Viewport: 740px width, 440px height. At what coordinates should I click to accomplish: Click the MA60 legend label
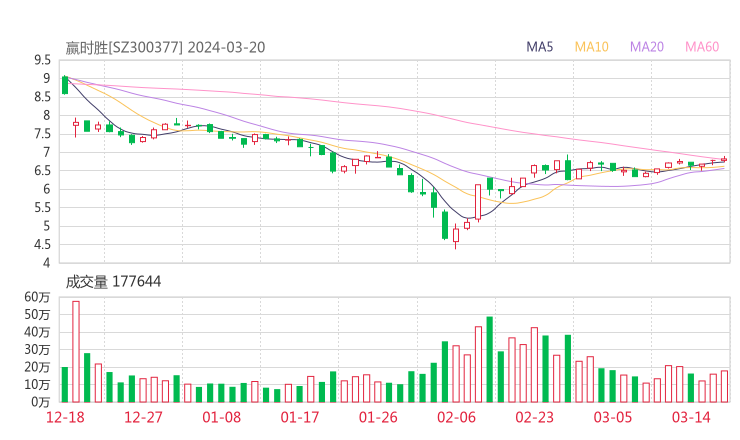tap(702, 47)
